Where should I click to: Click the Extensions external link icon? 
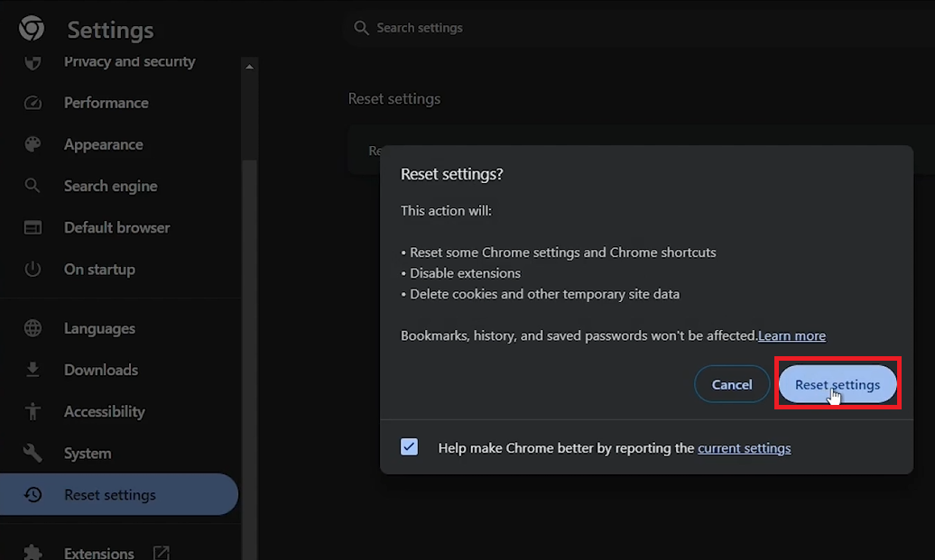click(161, 552)
